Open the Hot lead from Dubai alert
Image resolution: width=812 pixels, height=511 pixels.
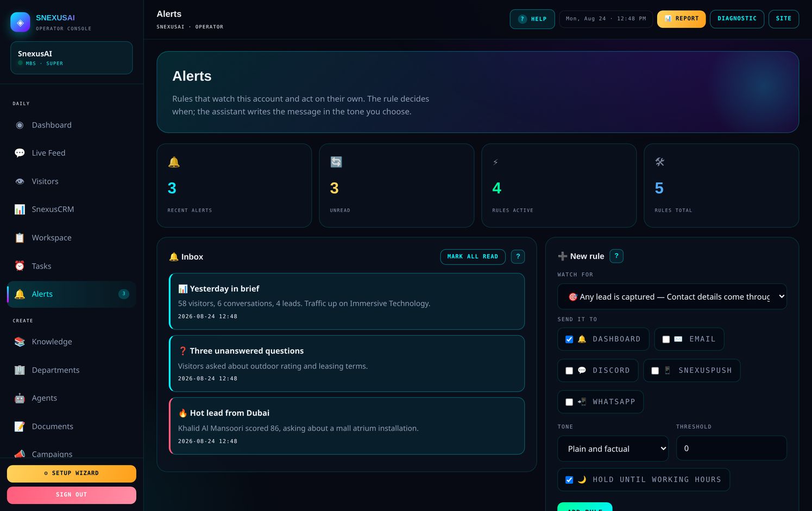347,426
